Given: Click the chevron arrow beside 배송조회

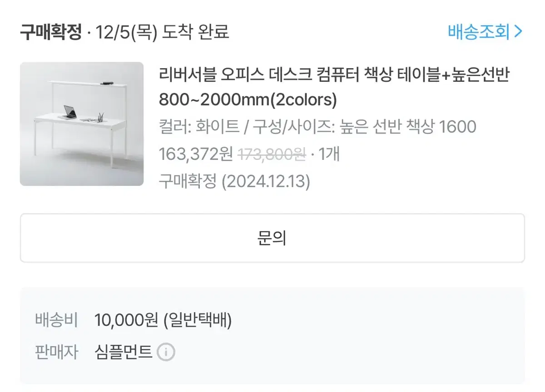Looking at the screenshot, I should coord(518,32).
